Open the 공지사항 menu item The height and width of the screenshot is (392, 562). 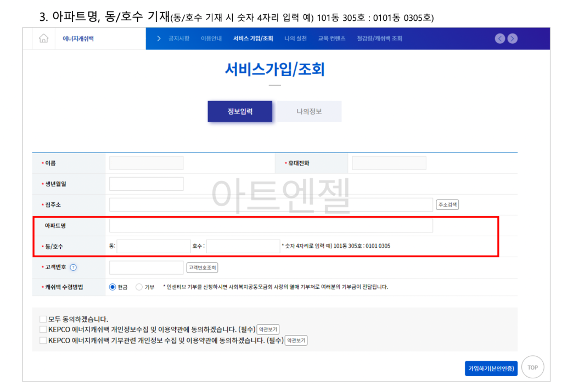(x=178, y=38)
